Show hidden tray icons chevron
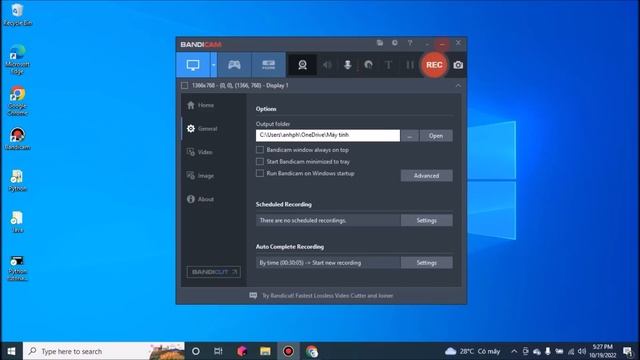 (x=514, y=351)
